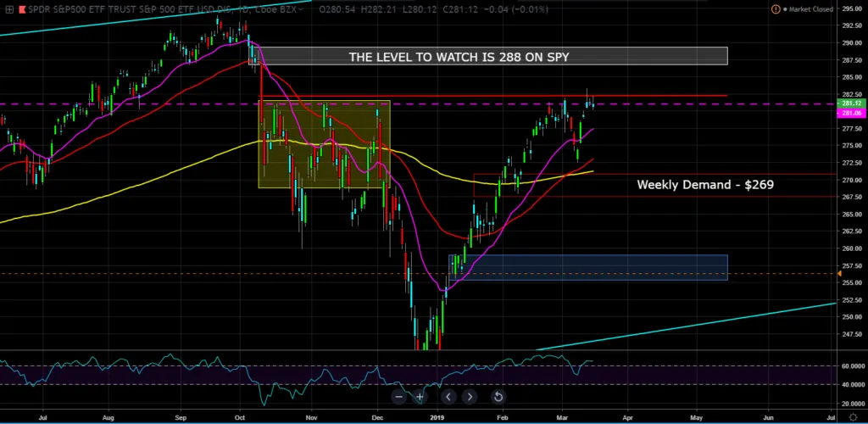Click the red flag next to SPDR symbol
This screenshot has height=424, width=868.
(21, 9)
